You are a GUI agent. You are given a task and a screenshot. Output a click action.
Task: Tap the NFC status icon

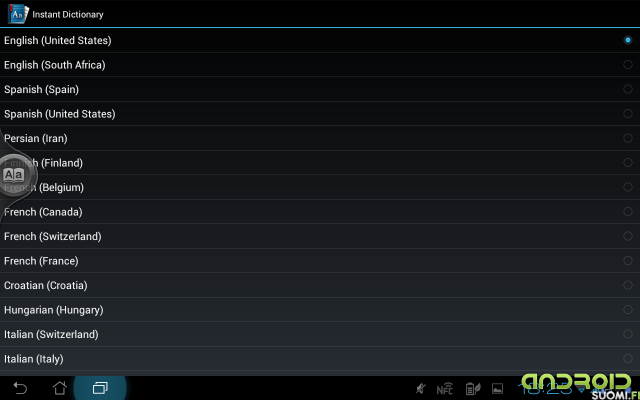[x=444, y=389]
